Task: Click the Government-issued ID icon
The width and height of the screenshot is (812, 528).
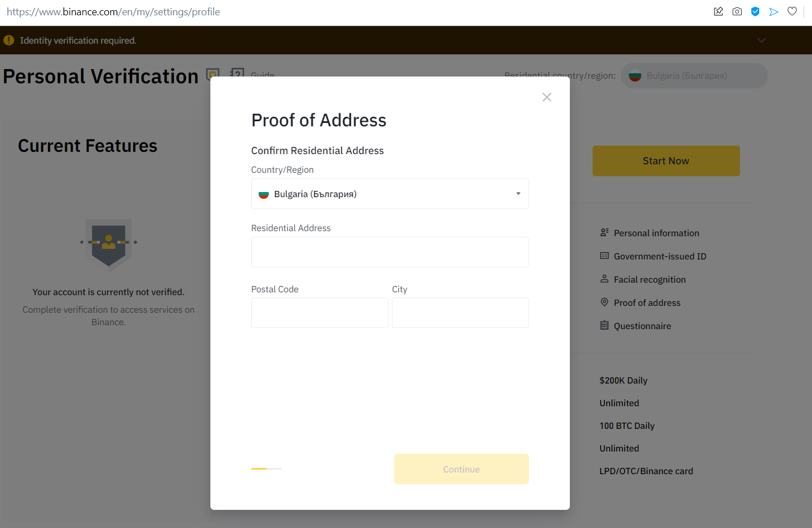Action: (x=604, y=256)
